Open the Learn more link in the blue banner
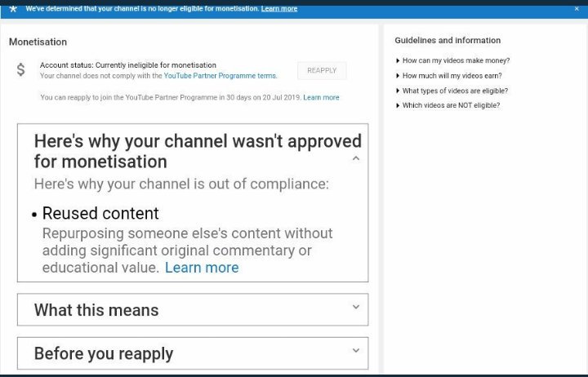This screenshot has height=377, width=588. (x=279, y=9)
